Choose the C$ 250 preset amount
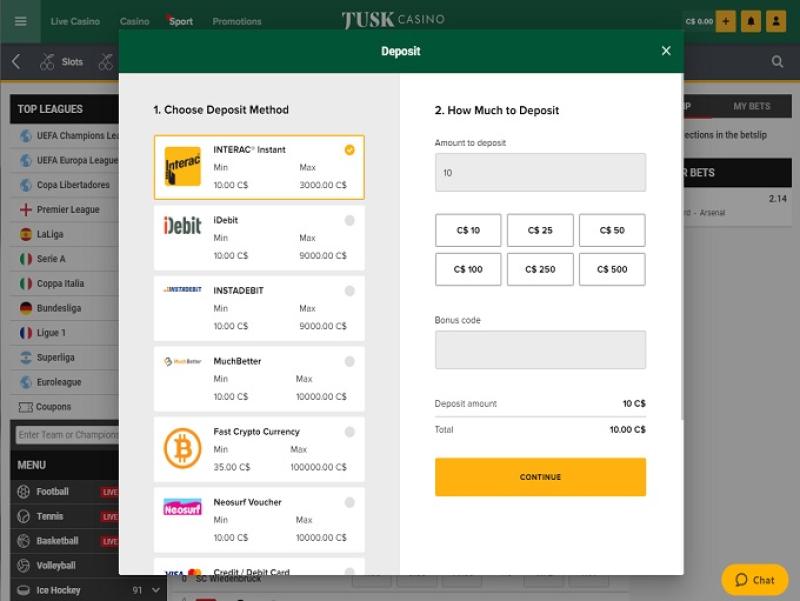The width and height of the screenshot is (800, 601). click(540, 269)
